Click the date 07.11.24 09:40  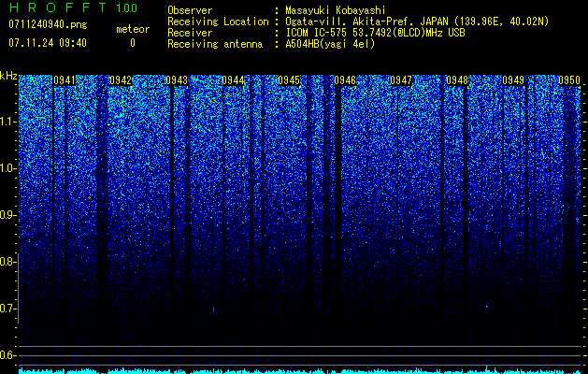click(x=48, y=43)
